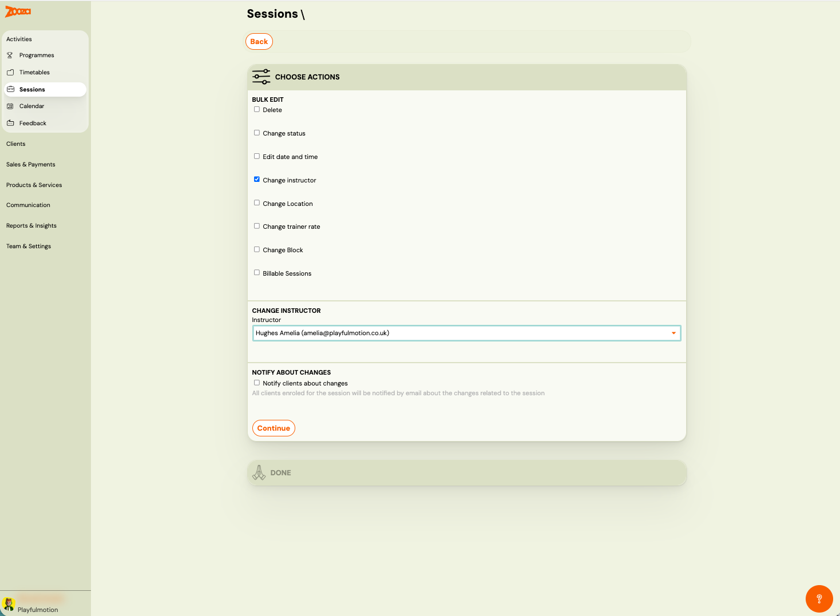
Task: Click the BULK EDIT heading
Action: [x=268, y=100]
